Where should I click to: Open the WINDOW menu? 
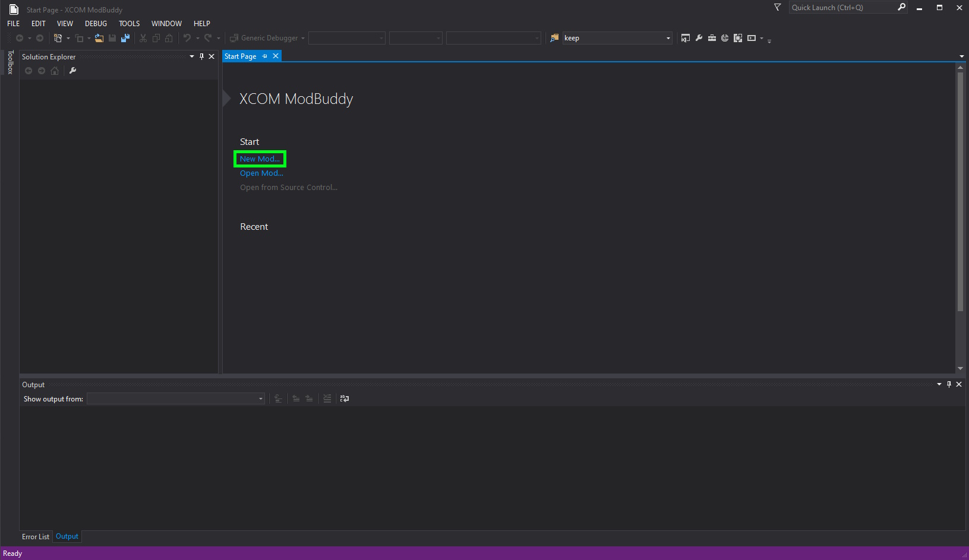pyautogui.click(x=166, y=24)
